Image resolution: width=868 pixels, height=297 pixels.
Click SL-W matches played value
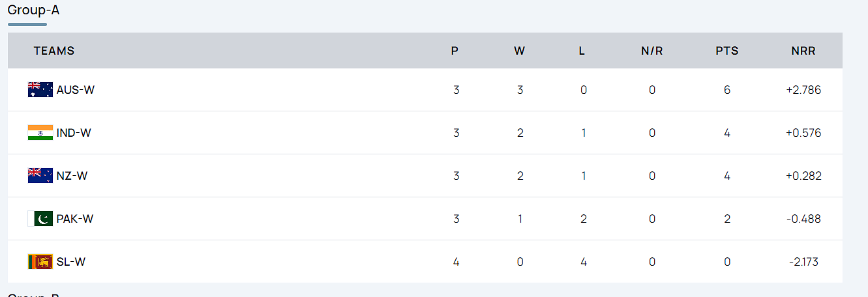click(x=456, y=262)
